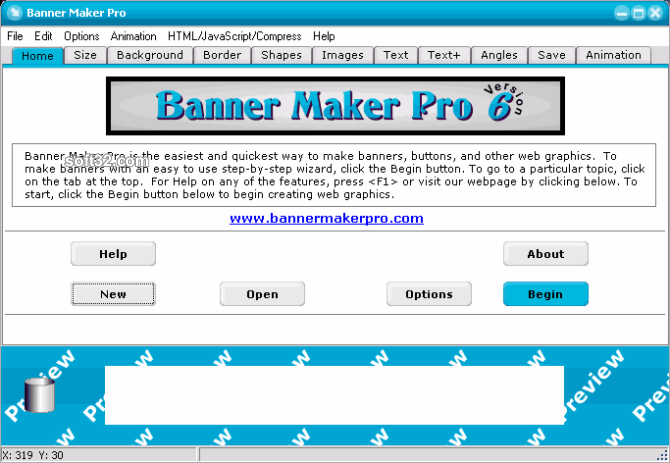The image size is (670, 463).
Task: Go to the Save tab
Action: click(x=552, y=55)
